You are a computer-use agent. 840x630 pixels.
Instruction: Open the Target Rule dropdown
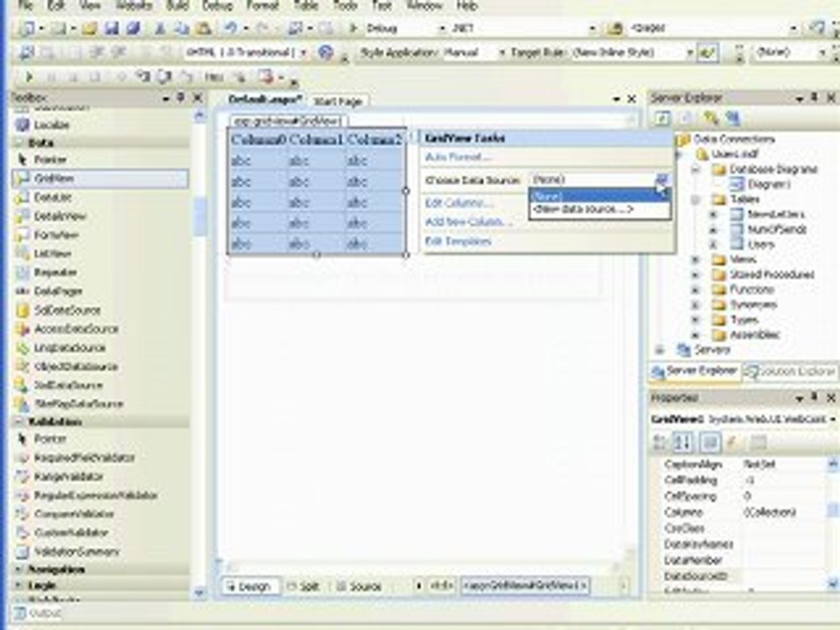point(690,52)
